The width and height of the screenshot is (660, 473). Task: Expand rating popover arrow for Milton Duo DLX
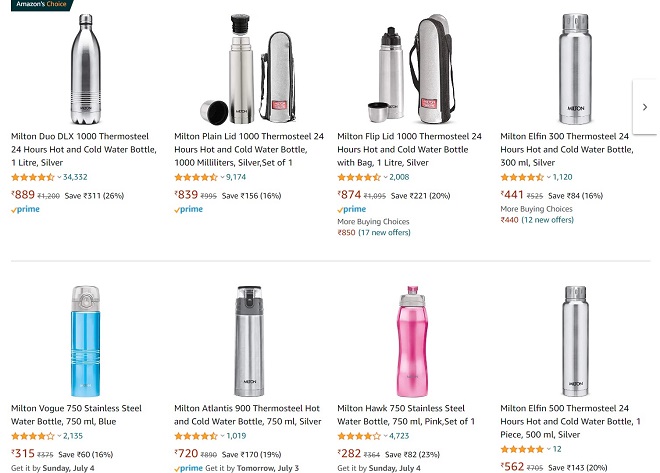point(59,177)
